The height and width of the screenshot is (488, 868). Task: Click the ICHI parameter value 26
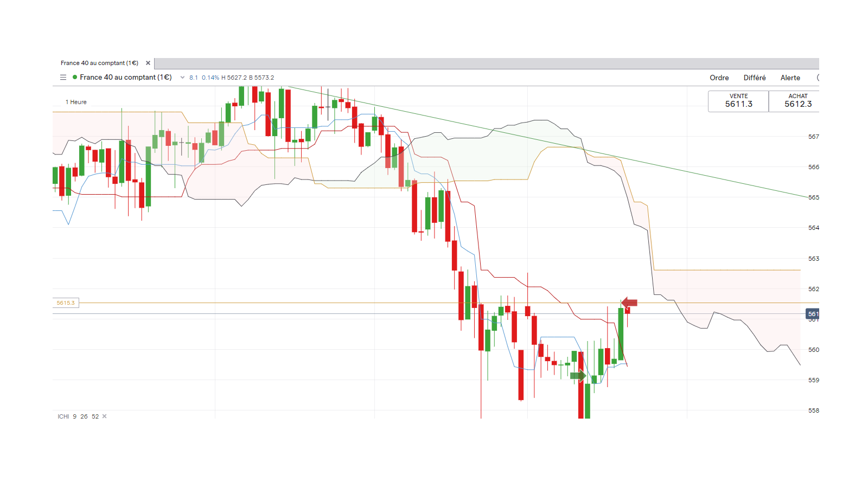[84, 416]
